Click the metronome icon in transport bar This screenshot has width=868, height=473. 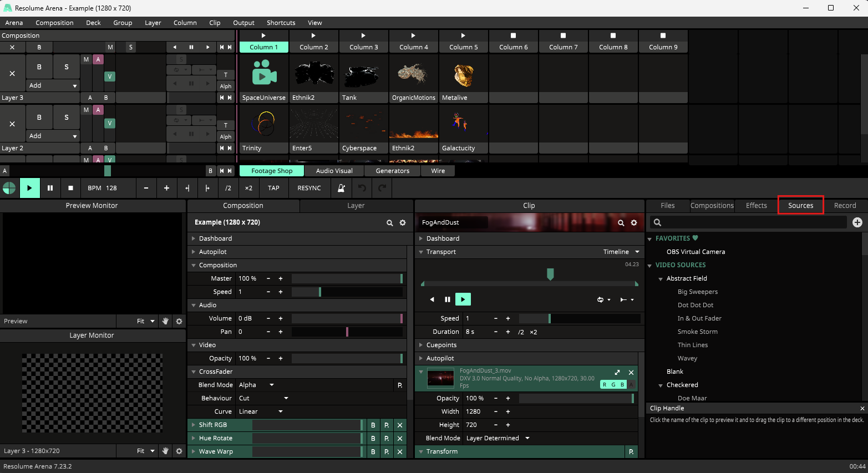(341, 188)
